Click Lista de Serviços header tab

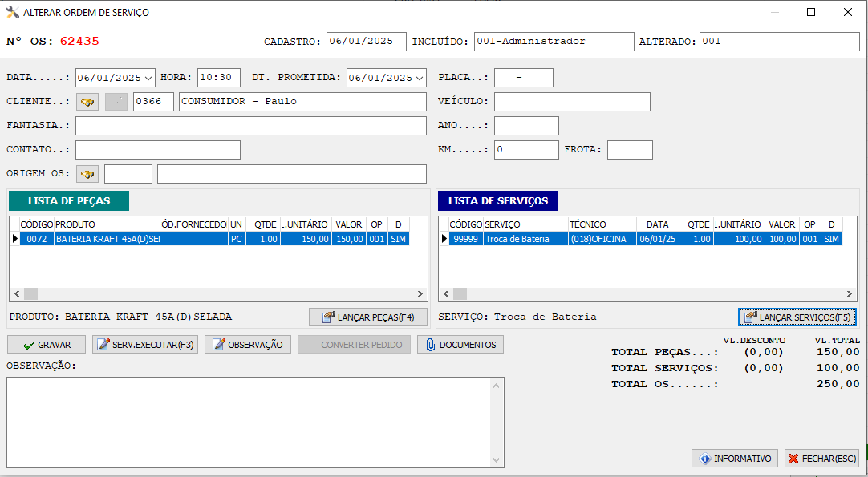tap(498, 201)
